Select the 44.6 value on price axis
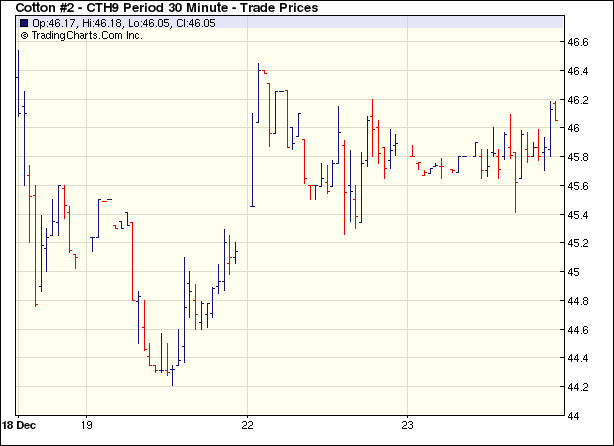 tap(579, 330)
